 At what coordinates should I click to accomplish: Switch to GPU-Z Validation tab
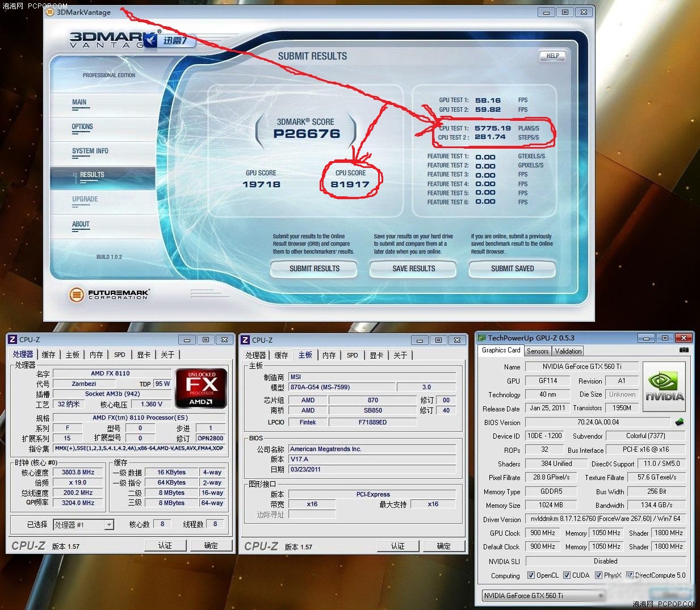(568, 351)
